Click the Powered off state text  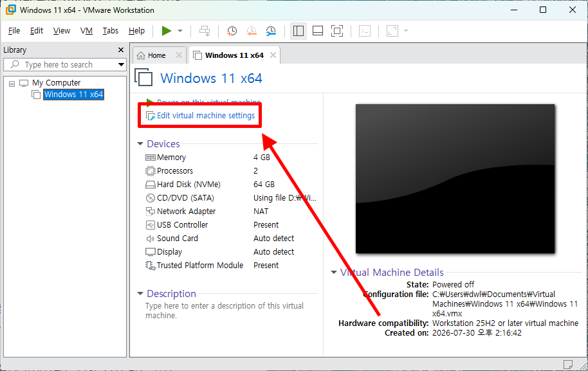pyautogui.click(x=453, y=284)
